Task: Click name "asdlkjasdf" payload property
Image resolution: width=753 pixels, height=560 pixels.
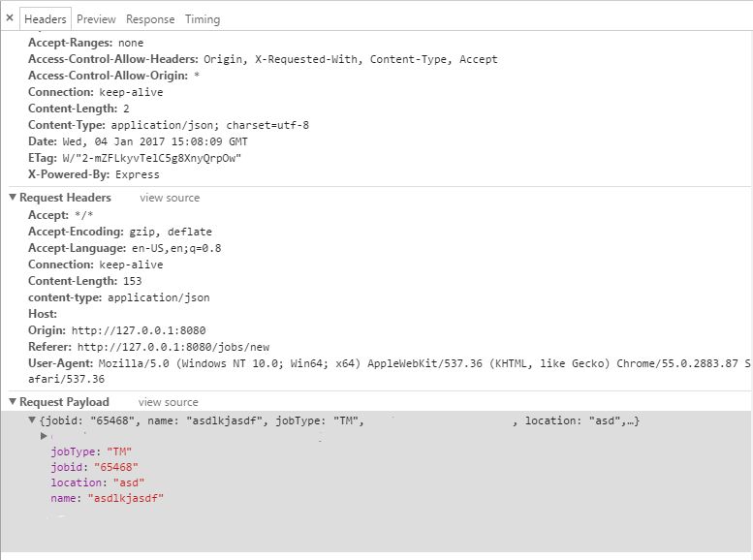Action: point(108,498)
